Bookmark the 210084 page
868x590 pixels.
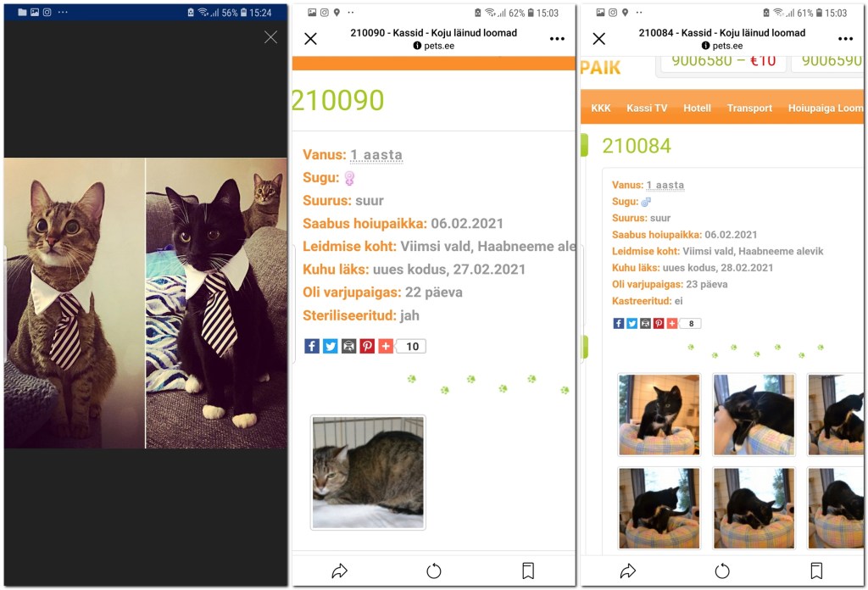816,571
